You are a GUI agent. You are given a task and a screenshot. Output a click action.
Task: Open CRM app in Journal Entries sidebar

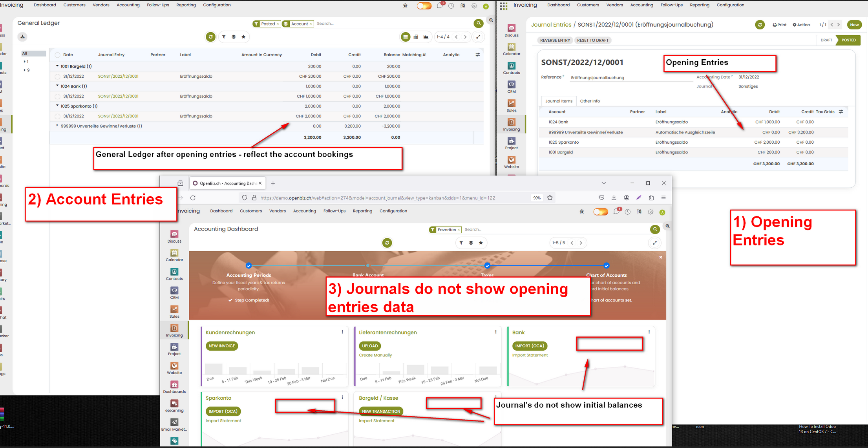(x=512, y=87)
